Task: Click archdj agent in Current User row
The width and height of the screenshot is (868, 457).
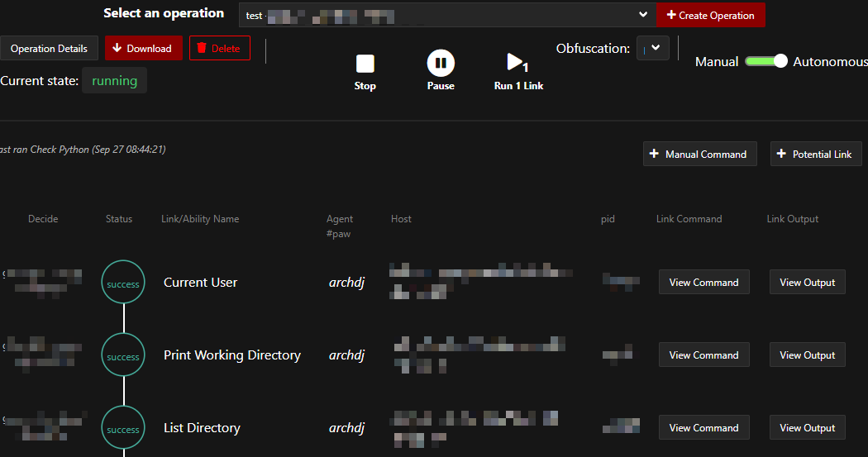Action: pos(346,283)
